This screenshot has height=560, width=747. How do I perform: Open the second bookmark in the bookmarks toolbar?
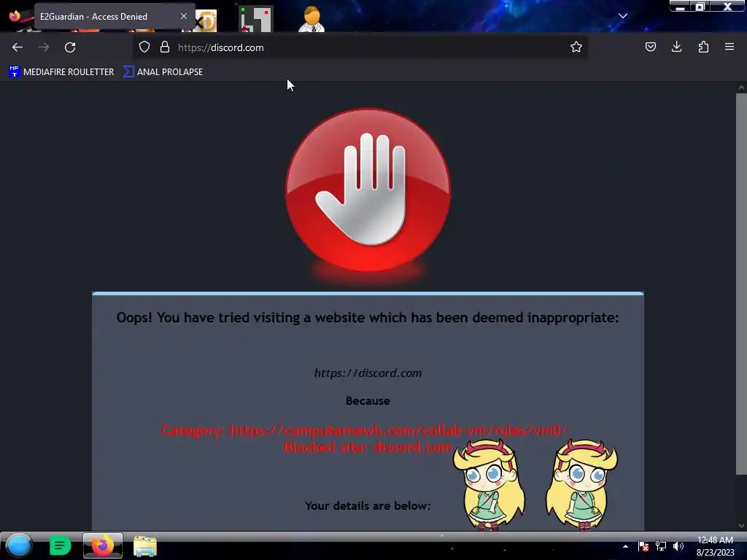(163, 72)
